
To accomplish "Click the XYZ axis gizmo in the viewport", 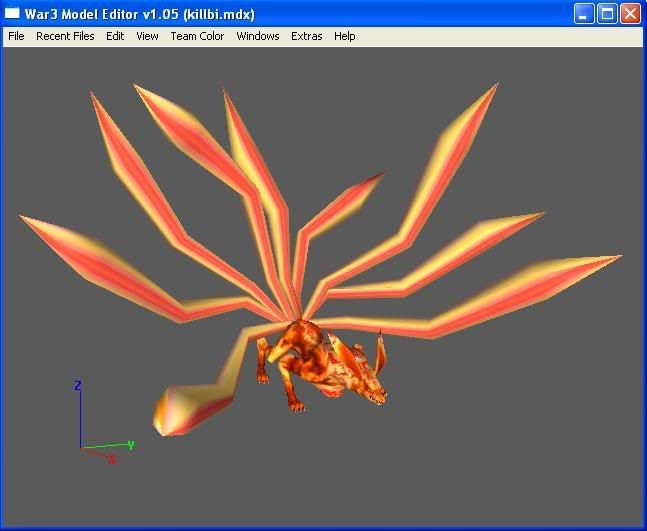I will click(104, 422).
